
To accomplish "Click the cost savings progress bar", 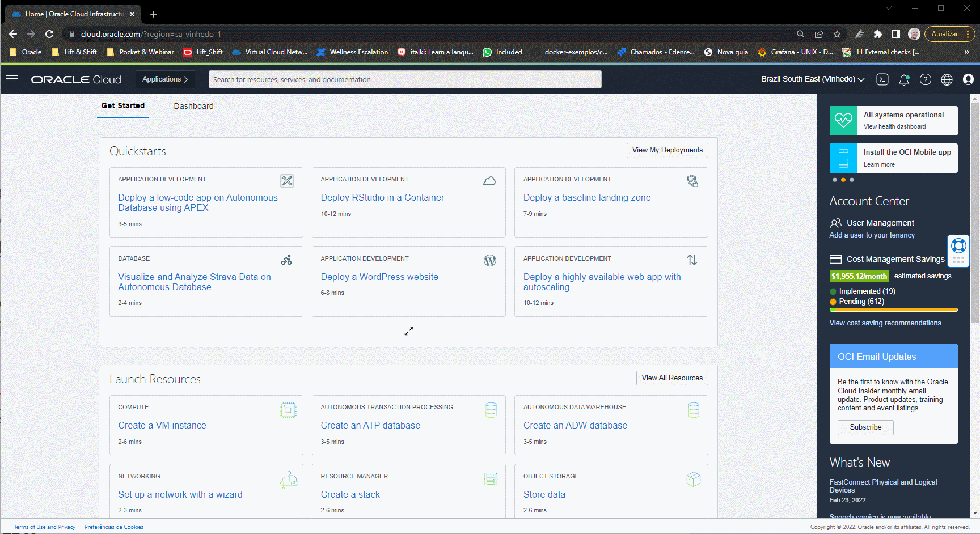I will point(893,310).
